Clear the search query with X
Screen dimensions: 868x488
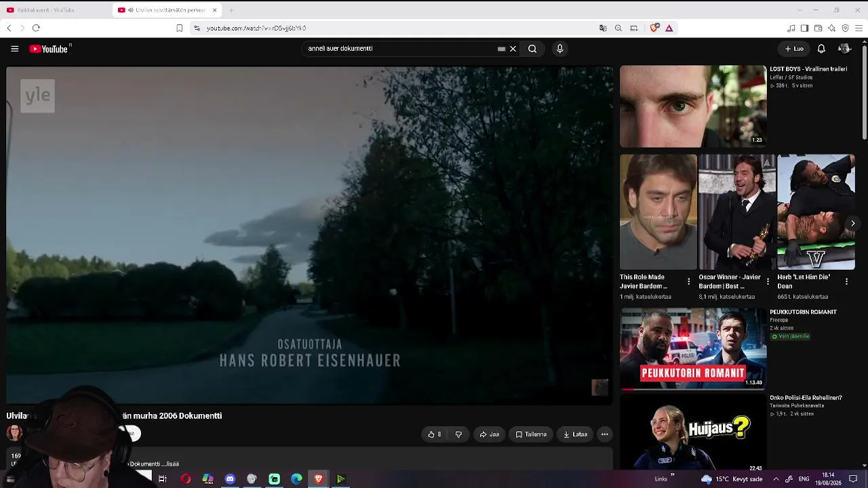click(513, 49)
